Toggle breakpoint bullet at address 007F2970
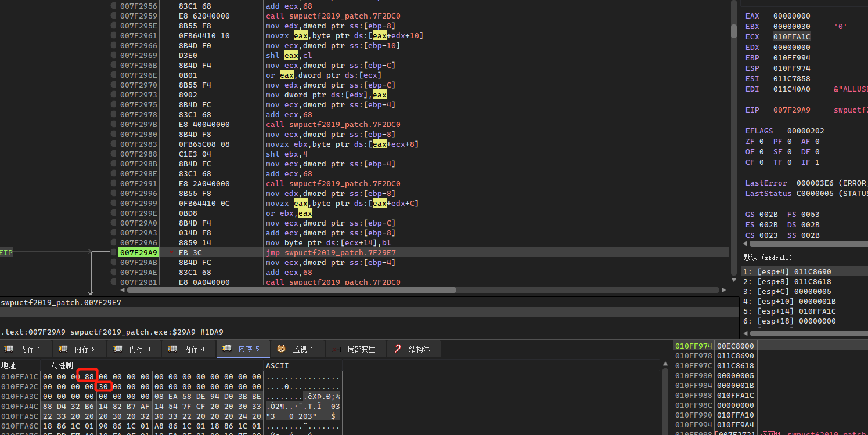 point(113,85)
